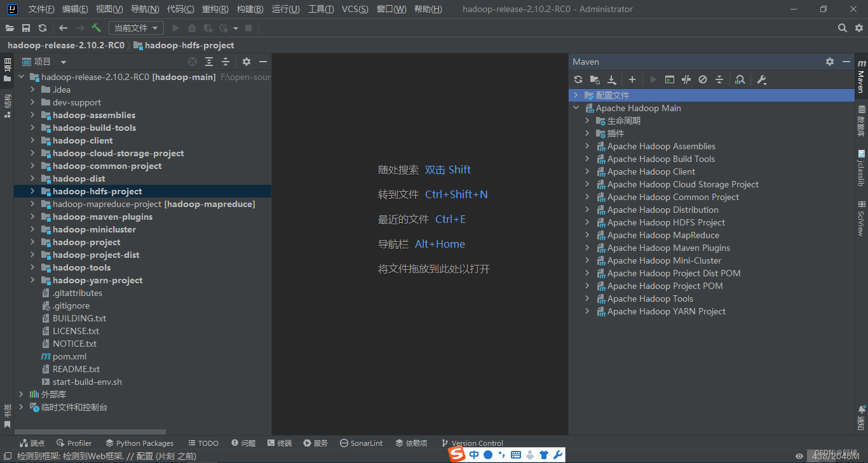This screenshot has height=463, width=868.
Task: Open Maven Settings wrench icon
Action: 762,79
